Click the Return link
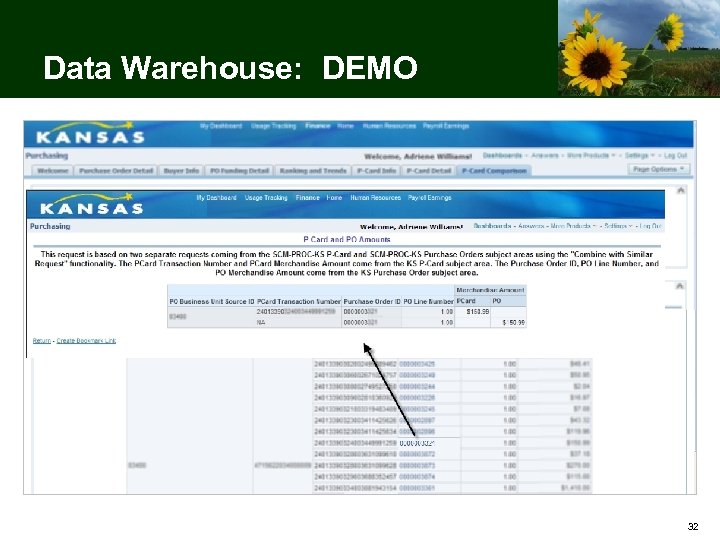Screen dimensions: 720x540 click(42, 340)
